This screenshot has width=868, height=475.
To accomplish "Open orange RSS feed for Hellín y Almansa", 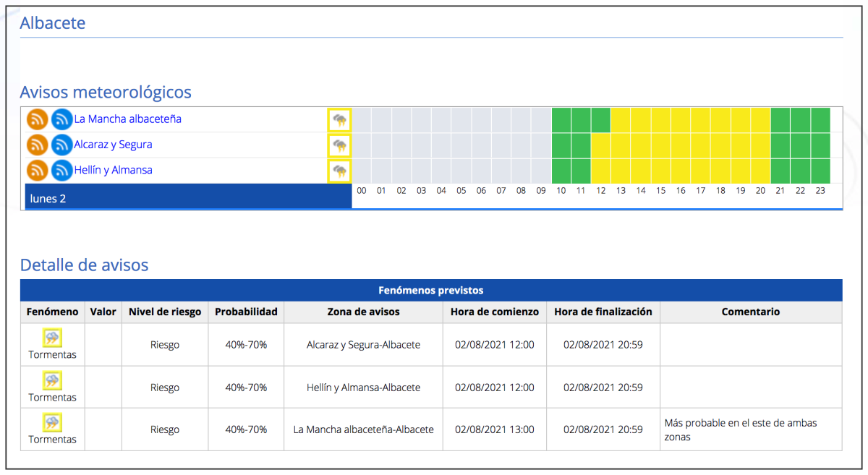I will [38, 171].
